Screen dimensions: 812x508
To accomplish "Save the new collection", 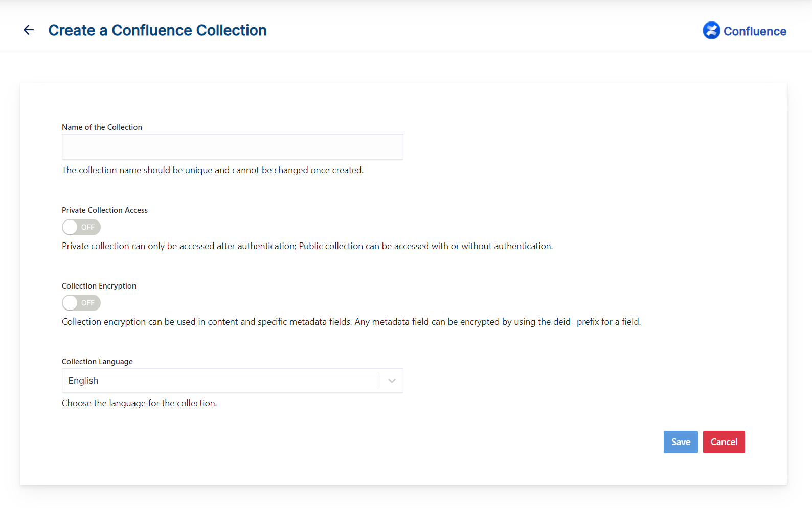I will click(681, 442).
